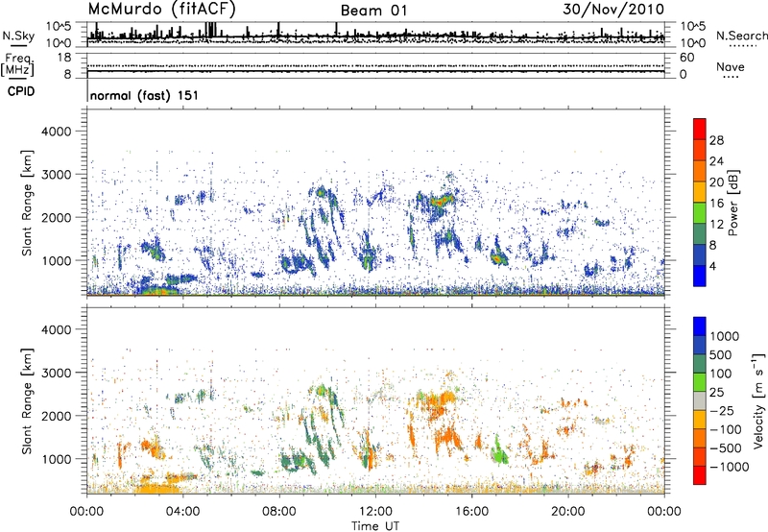Click the 'Velocity [m s-1]' color bar title
This screenshot has width=768, height=532.
[x=758, y=400]
